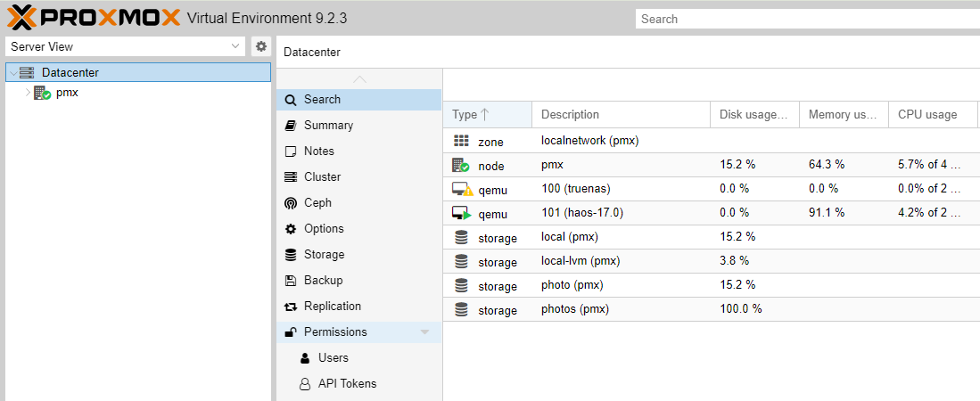
Task: Open the Replication menu item
Action: [x=358, y=307]
